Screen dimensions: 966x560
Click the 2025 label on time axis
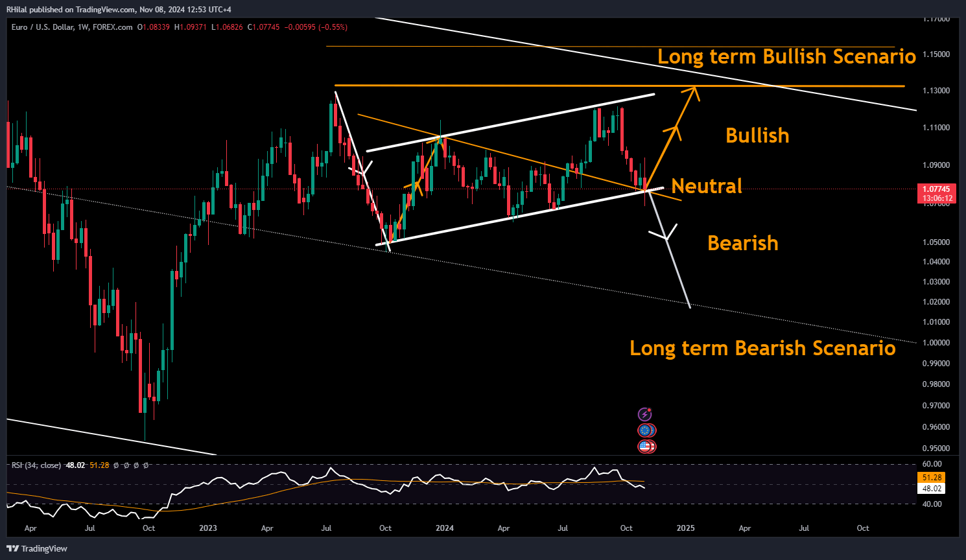tap(685, 528)
